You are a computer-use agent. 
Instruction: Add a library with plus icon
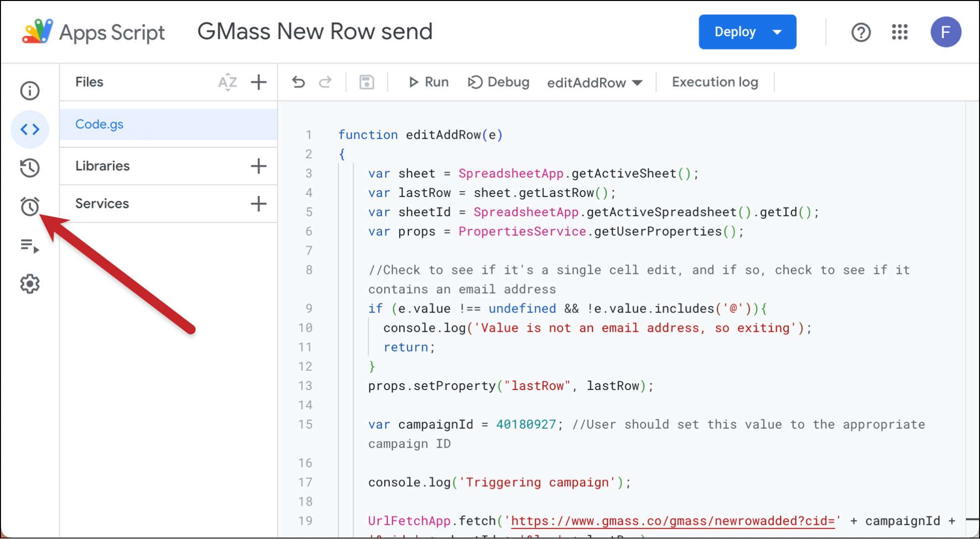point(259,166)
